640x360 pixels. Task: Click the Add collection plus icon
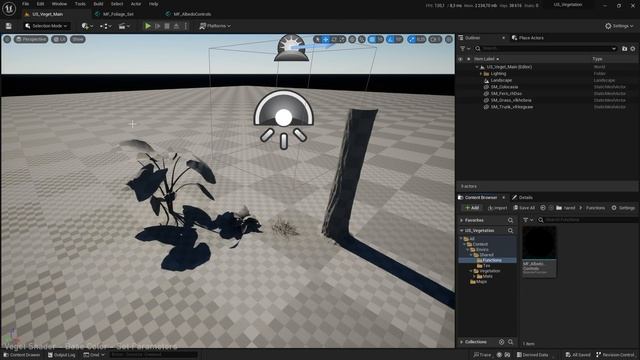click(501, 342)
